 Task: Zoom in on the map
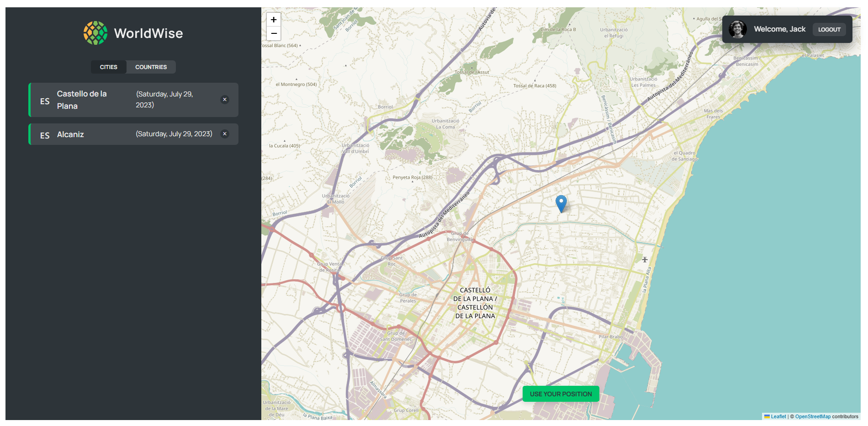click(x=274, y=20)
